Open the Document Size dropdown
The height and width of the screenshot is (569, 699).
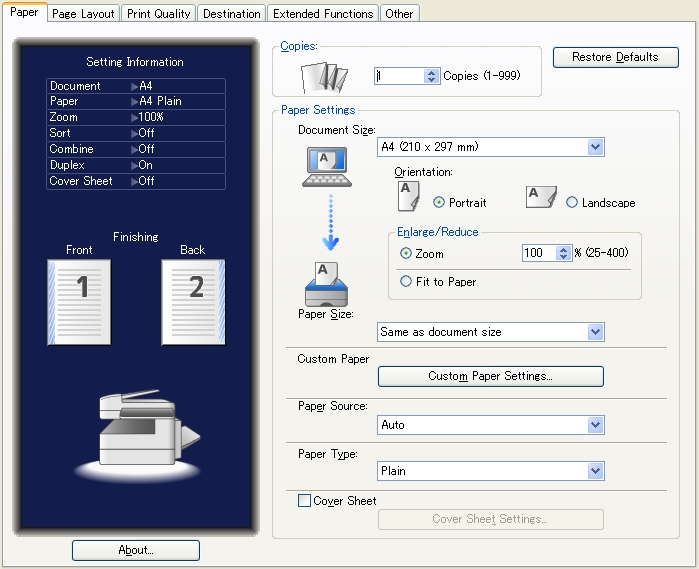(490, 147)
